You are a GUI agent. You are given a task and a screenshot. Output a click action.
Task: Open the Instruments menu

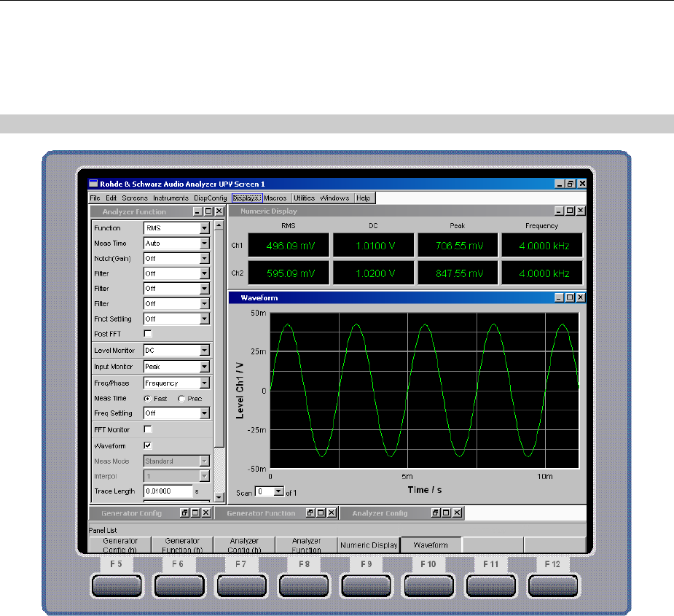pyautogui.click(x=171, y=198)
